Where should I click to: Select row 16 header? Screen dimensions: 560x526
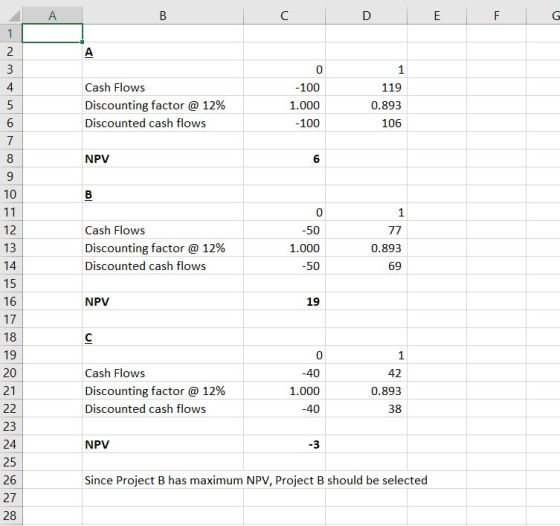[11, 301]
